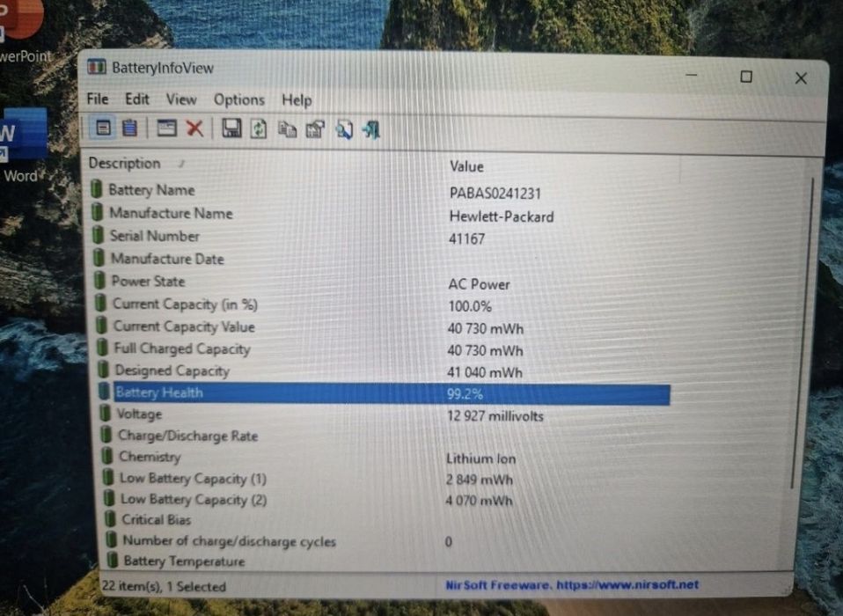The width and height of the screenshot is (843, 616).
Task: Click the value 'Hewlett-Packard'
Action: (501, 216)
